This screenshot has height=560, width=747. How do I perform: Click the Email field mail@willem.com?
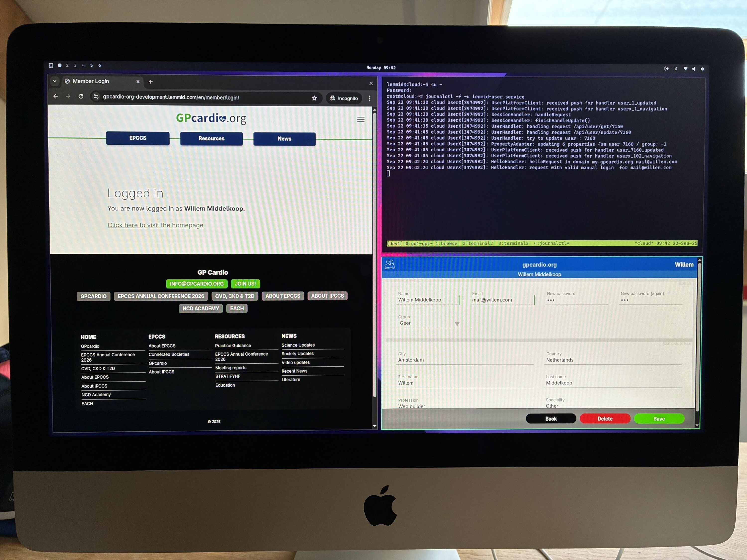tap(502, 300)
